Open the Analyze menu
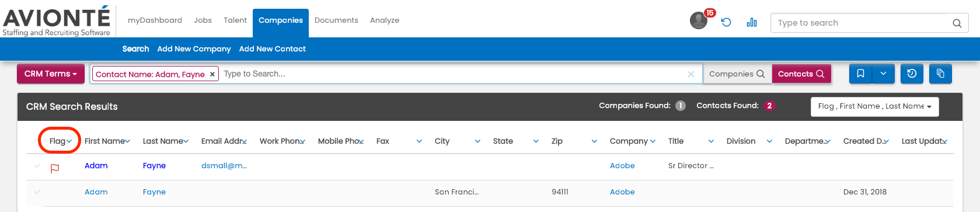Viewport: 980px width, 212px height. [385, 20]
